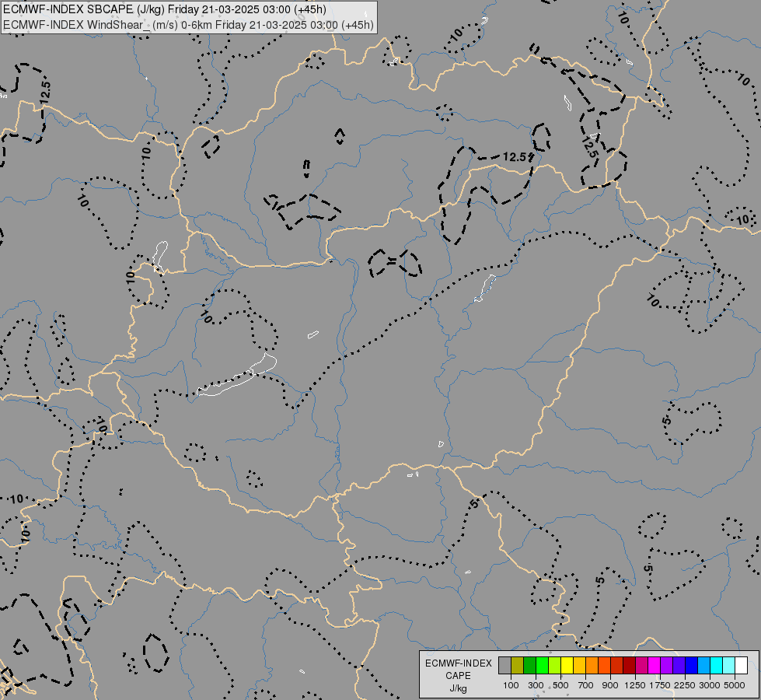This screenshot has height=700, width=761.
Task: Click the white swatch at legend end
Action: click(x=741, y=665)
